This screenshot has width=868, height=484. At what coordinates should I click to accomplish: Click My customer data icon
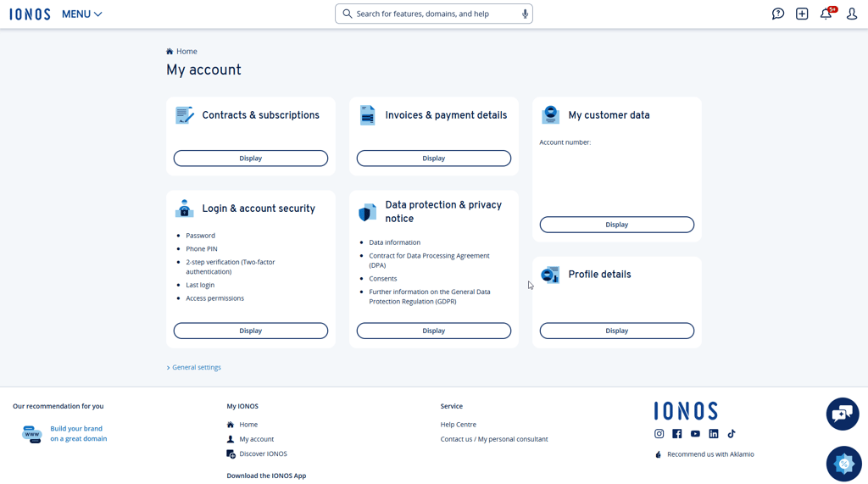550,115
